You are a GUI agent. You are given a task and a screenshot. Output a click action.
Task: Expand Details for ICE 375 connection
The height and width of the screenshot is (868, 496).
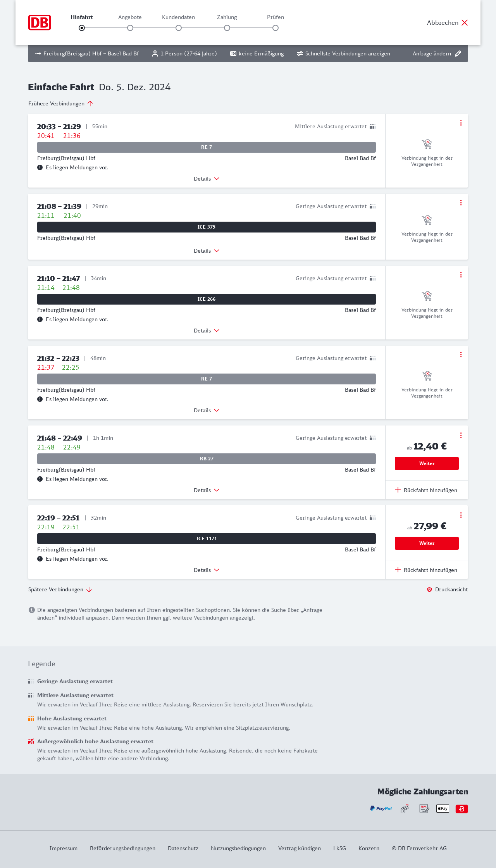point(207,251)
